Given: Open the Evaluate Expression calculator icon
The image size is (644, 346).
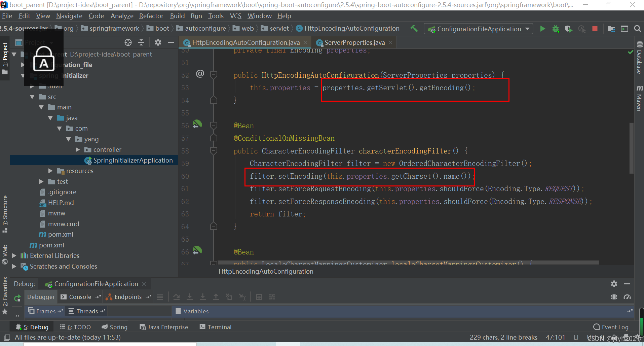Looking at the screenshot, I should [x=259, y=297].
